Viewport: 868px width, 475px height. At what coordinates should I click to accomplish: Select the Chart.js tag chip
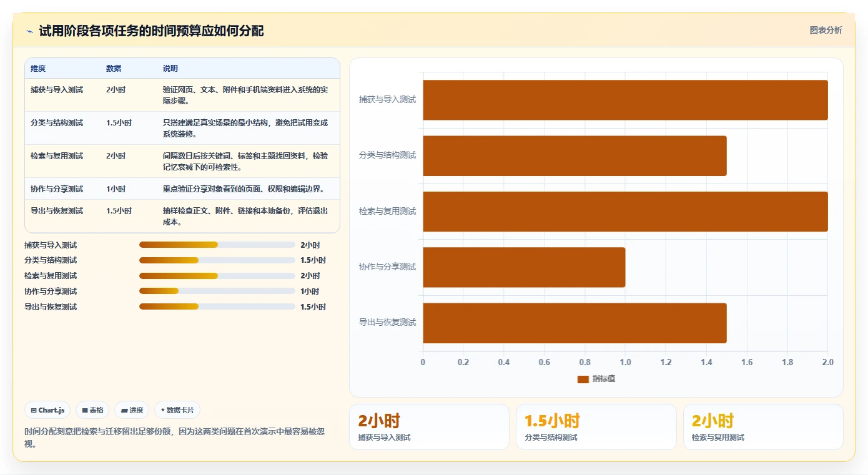47,410
